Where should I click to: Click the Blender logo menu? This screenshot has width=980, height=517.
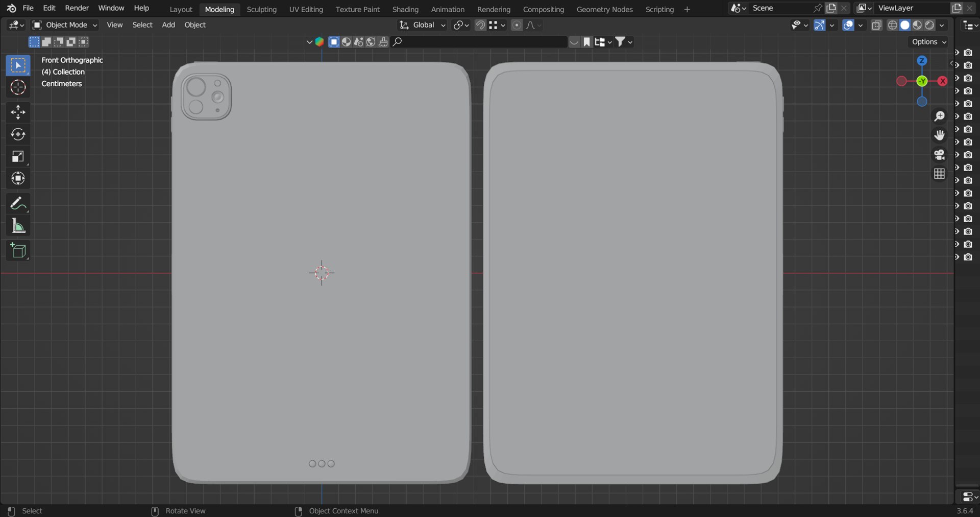click(11, 8)
